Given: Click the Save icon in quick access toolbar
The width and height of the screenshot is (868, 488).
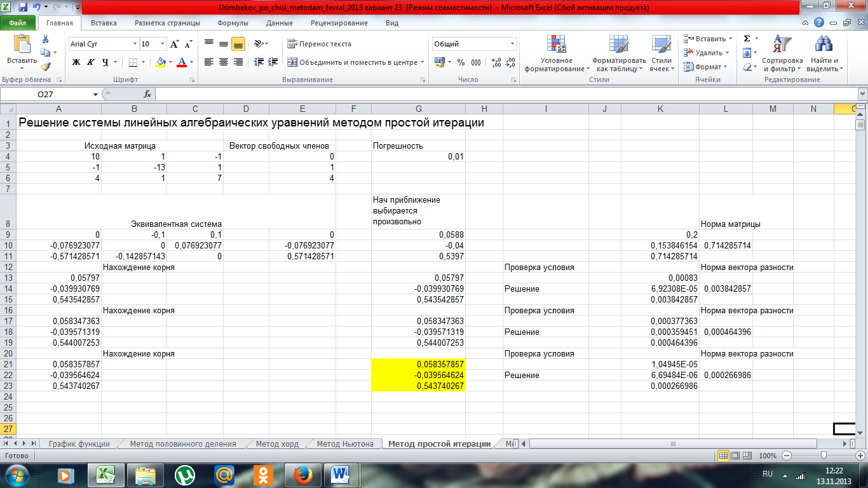Looking at the screenshot, I should pyautogui.click(x=23, y=8).
